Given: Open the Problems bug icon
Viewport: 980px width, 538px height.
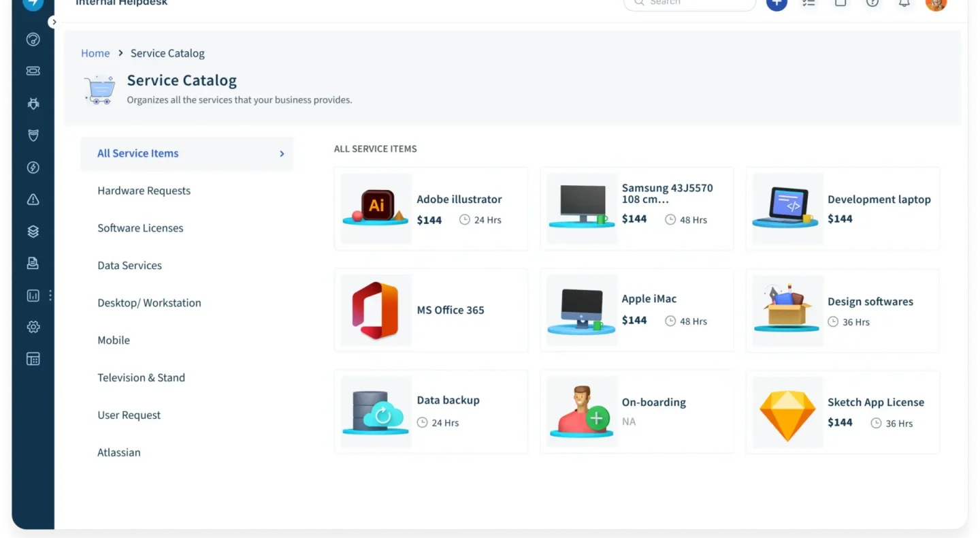Looking at the screenshot, I should (x=33, y=103).
